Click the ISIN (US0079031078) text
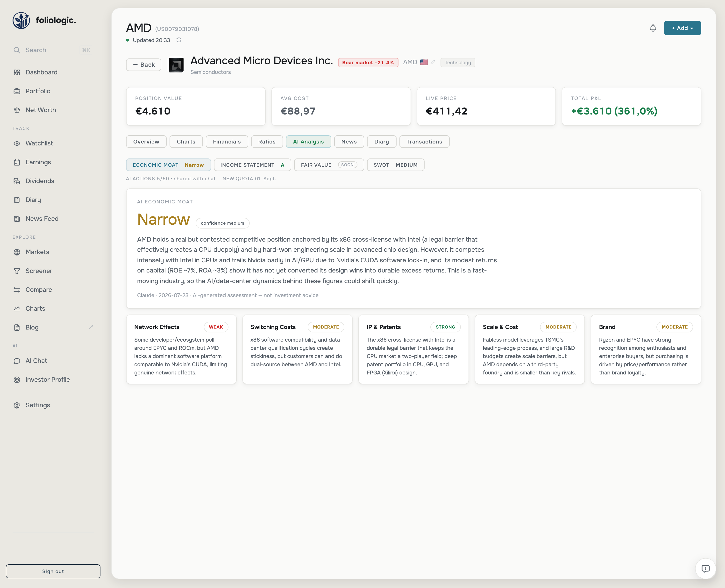The height and width of the screenshot is (588, 725). coord(177,29)
